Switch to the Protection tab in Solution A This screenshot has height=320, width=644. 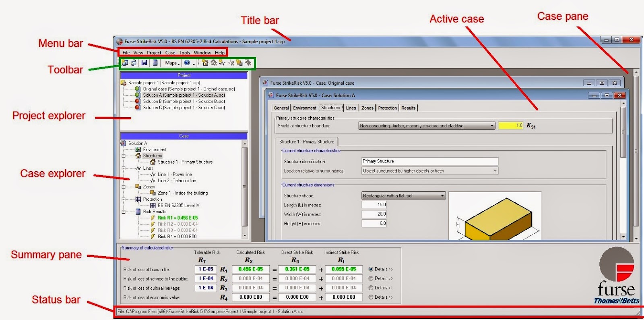(x=387, y=108)
